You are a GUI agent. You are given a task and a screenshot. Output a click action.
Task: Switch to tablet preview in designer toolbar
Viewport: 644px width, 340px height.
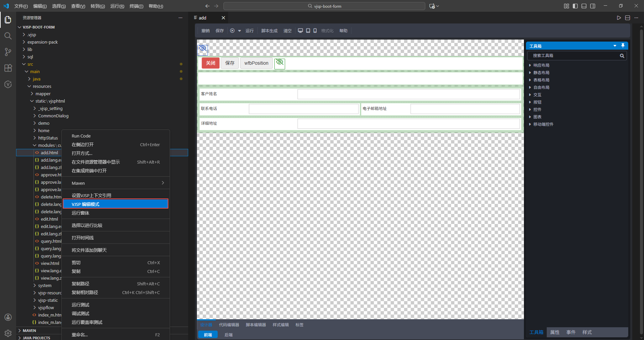308,31
